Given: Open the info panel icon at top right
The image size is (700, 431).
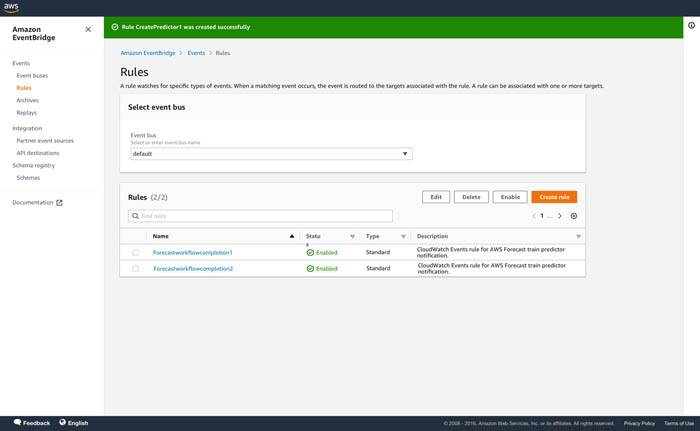Looking at the screenshot, I should [x=691, y=25].
